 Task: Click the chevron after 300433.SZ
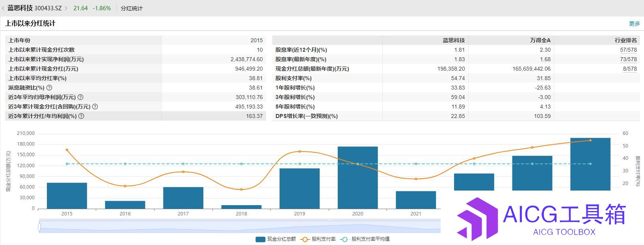[66, 8]
